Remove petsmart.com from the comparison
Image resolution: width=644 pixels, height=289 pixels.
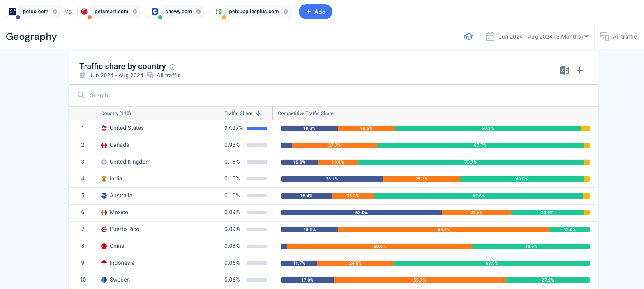point(135,12)
